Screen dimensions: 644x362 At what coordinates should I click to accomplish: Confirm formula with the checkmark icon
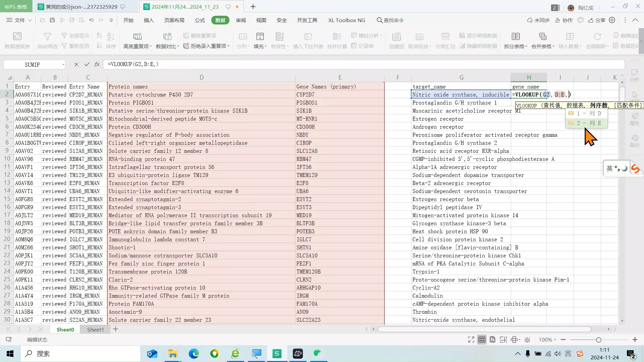click(87, 64)
